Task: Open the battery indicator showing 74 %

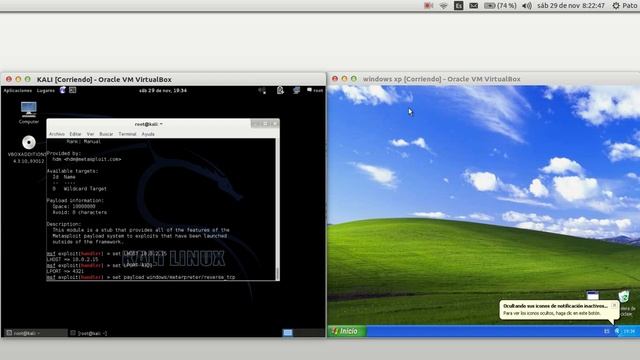Action: click(x=500, y=6)
